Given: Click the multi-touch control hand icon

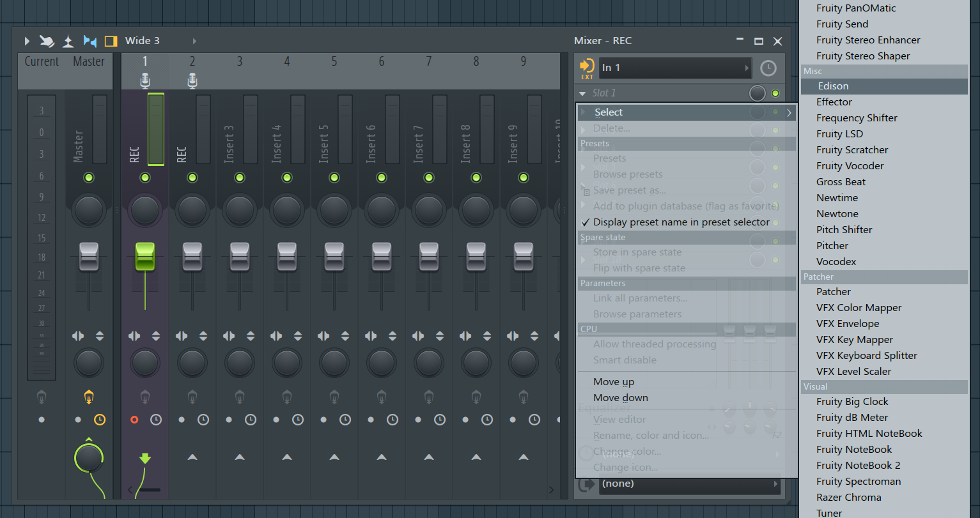Looking at the screenshot, I should (x=47, y=41).
